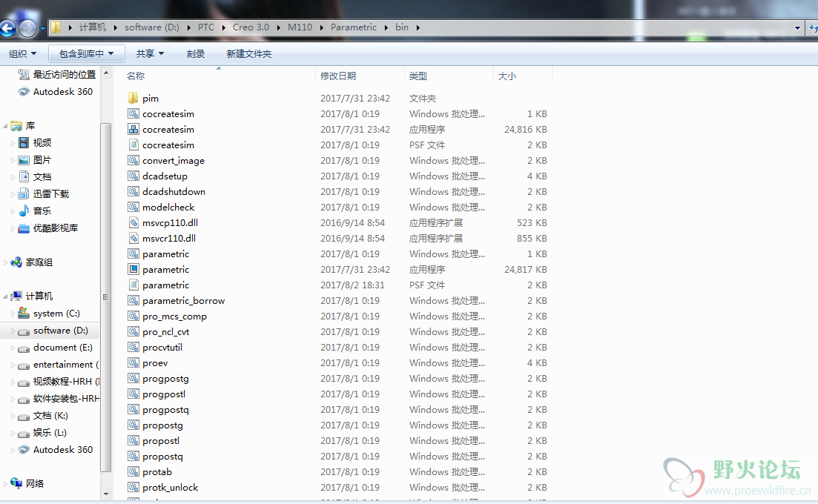Click the sidebar scroll up arrow

point(106,73)
